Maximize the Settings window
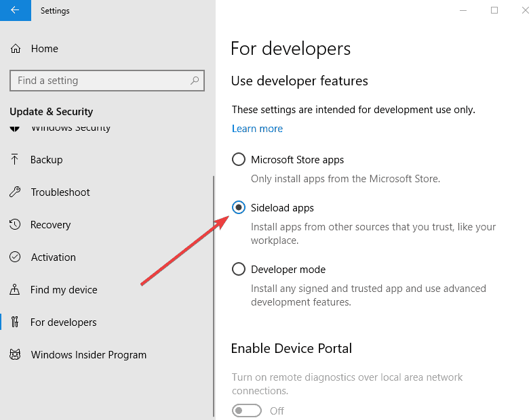Screen dimensions: 531x420 (x=494, y=10)
